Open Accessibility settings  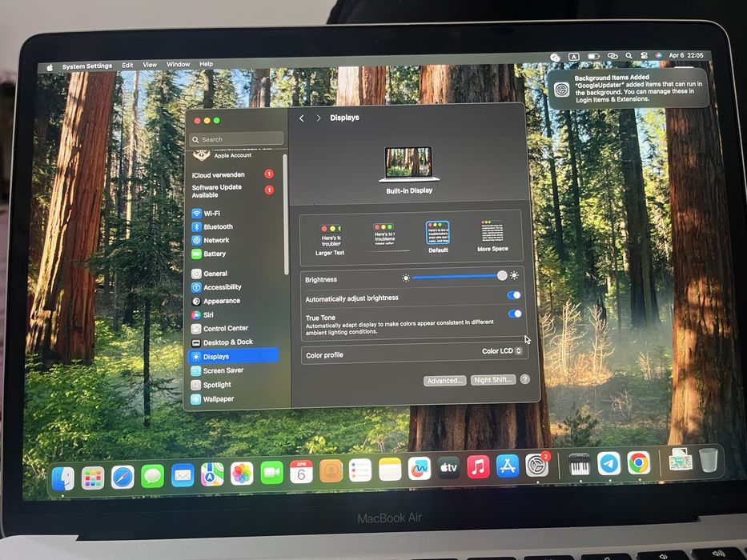[216, 287]
